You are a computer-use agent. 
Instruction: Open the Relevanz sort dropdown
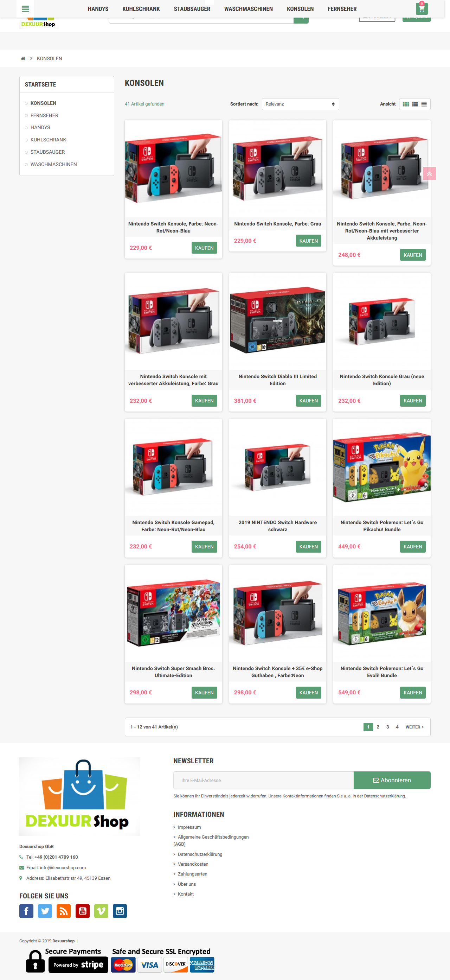[300, 104]
